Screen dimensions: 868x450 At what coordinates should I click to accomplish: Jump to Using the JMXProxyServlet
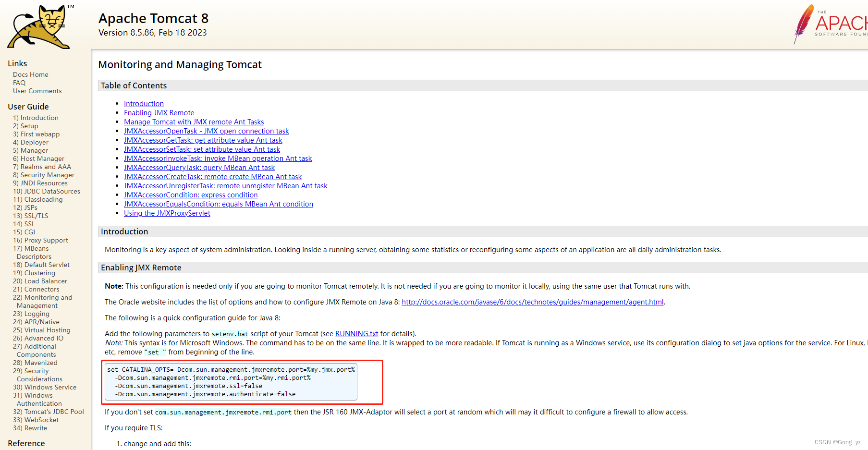coord(167,213)
